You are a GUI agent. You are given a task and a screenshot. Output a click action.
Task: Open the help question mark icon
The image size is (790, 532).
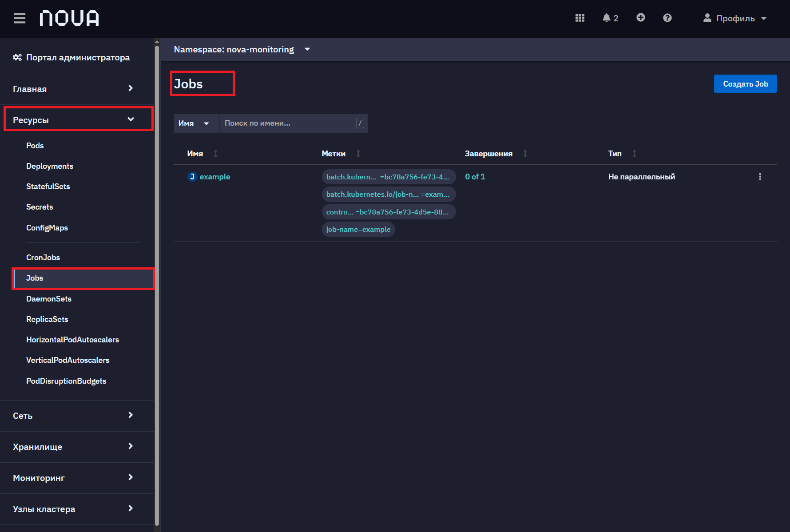click(x=667, y=18)
